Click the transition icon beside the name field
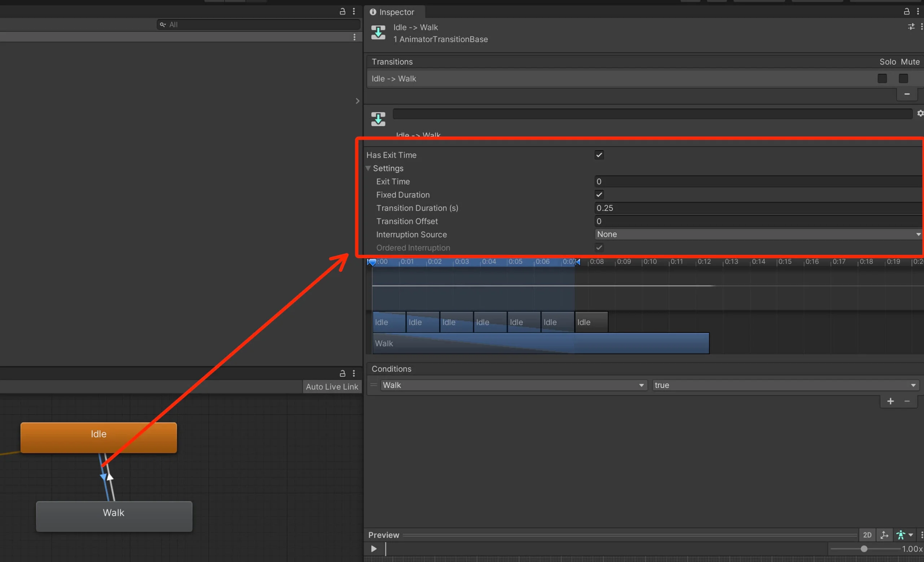The width and height of the screenshot is (924, 562). (x=378, y=119)
